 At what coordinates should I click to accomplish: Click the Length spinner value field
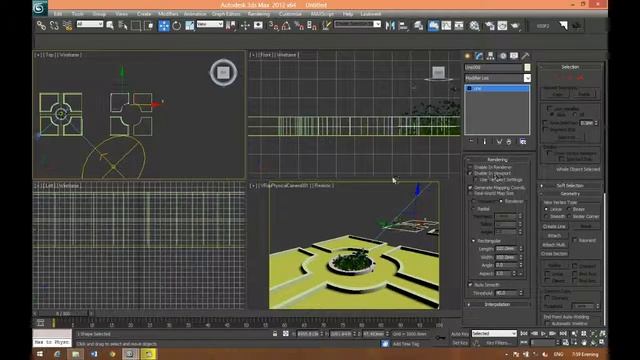pyautogui.click(x=505, y=249)
